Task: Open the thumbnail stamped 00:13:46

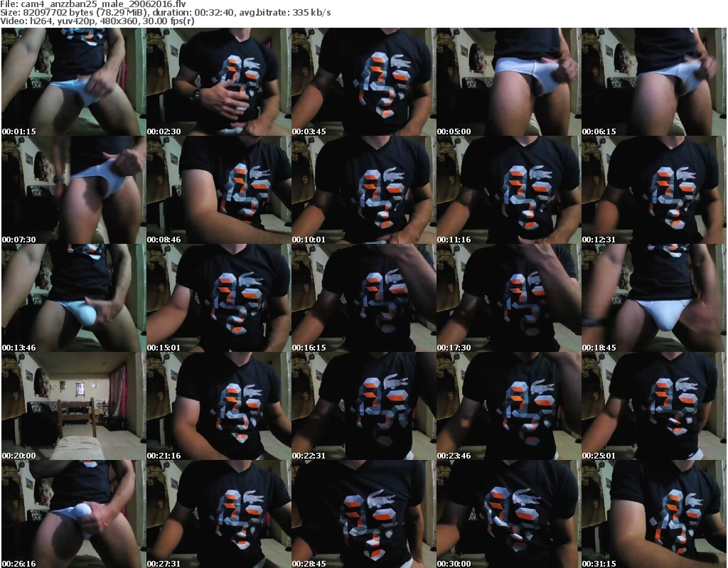Action: tap(73, 298)
